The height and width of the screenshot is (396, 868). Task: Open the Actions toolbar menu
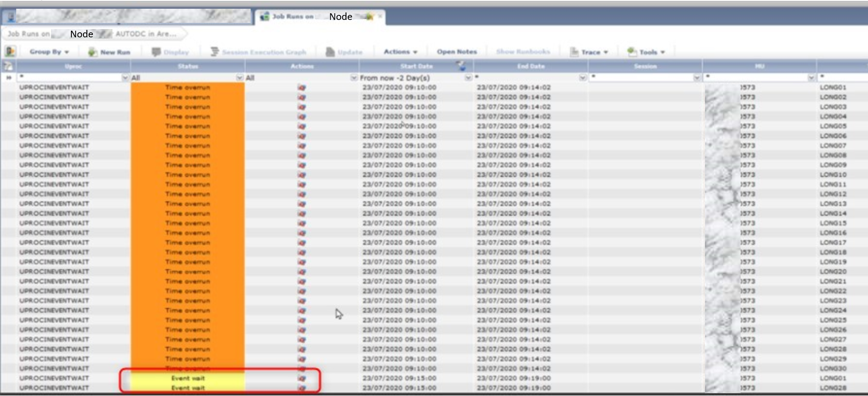point(400,52)
